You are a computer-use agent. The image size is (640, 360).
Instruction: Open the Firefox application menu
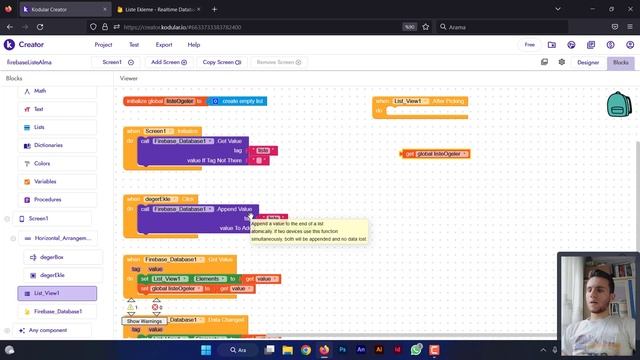pos(630,27)
